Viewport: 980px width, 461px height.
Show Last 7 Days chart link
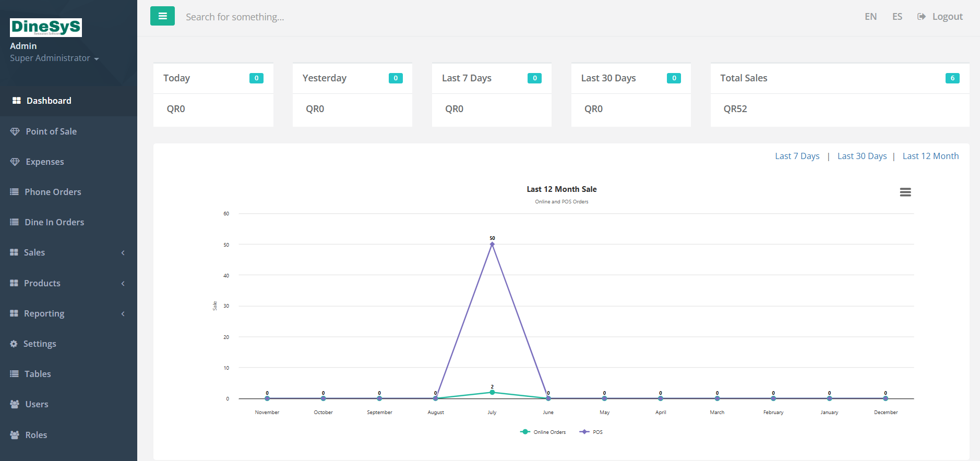pos(797,156)
